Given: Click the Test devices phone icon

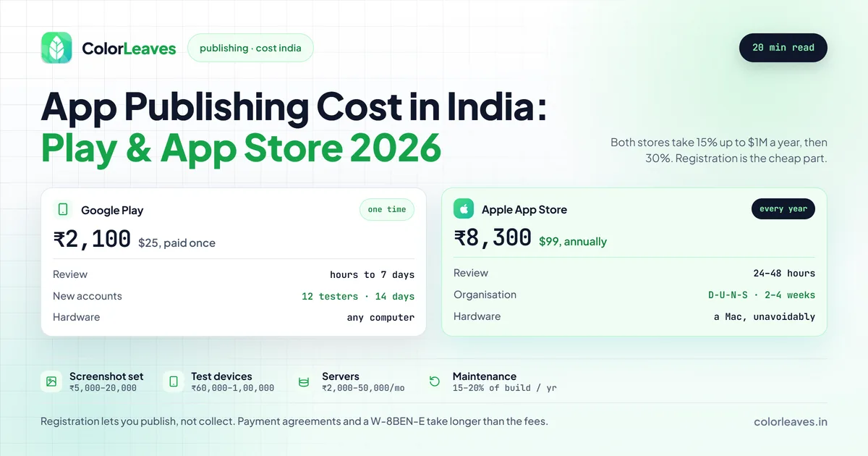Looking at the screenshot, I should click(x=174, y=381).
